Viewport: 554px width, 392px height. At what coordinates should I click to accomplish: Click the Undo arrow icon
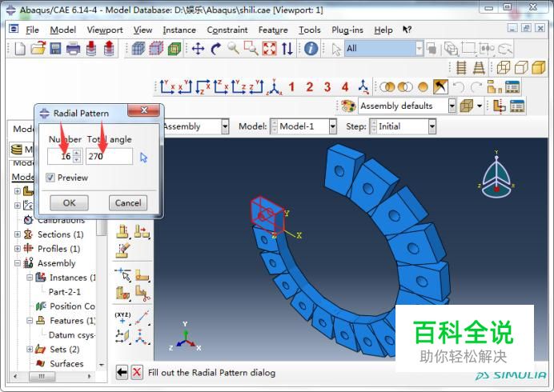[x=458, y=87]
